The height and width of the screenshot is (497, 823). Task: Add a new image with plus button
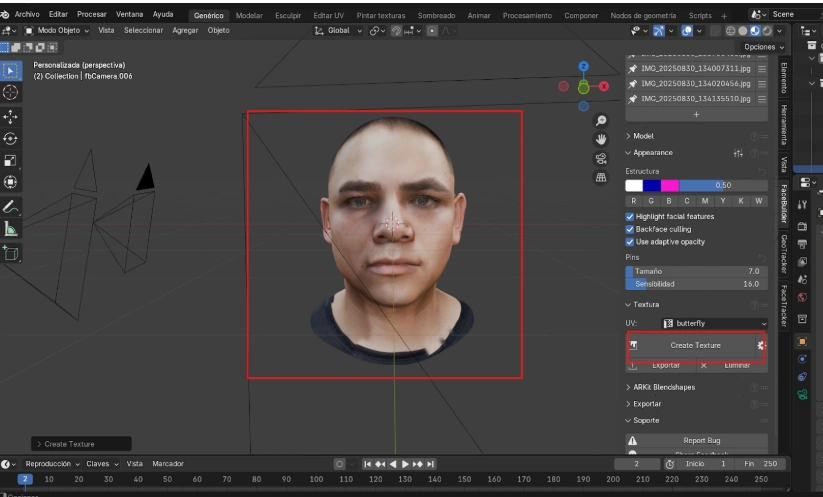(697, 114)
